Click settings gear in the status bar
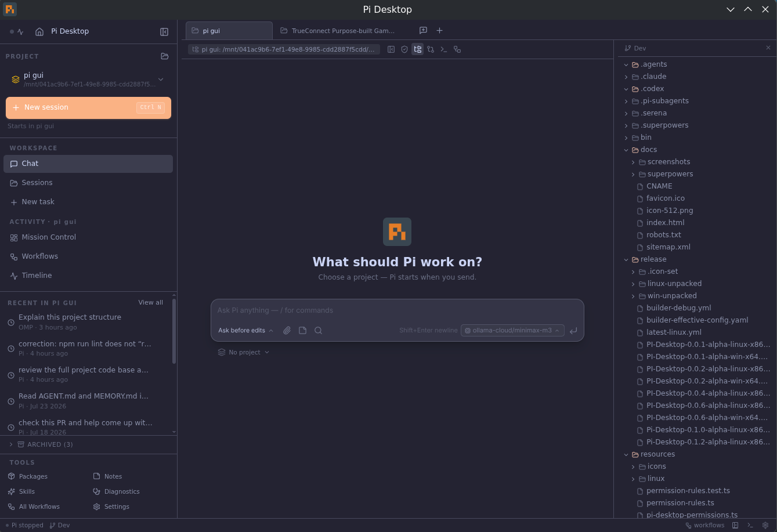This screenshot has height=532, width=777. [765, 525]
